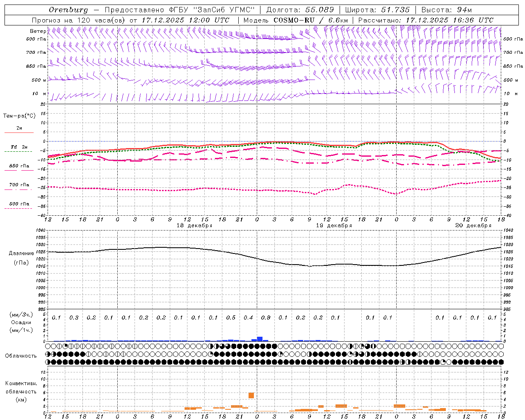525x420 pixels.
Task: Click the '19 декабря' date label
Action: click(x=334, y=226)
